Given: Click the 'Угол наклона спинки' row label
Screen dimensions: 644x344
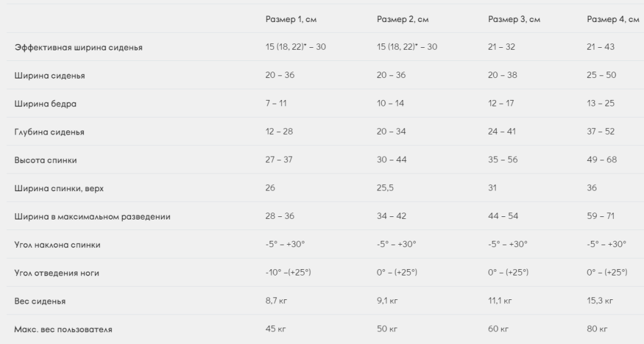Looking at the screenshot, I should coord(57,245).
